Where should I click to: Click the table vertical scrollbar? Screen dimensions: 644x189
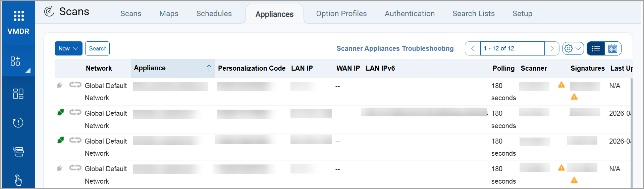(x=632, y=133)
